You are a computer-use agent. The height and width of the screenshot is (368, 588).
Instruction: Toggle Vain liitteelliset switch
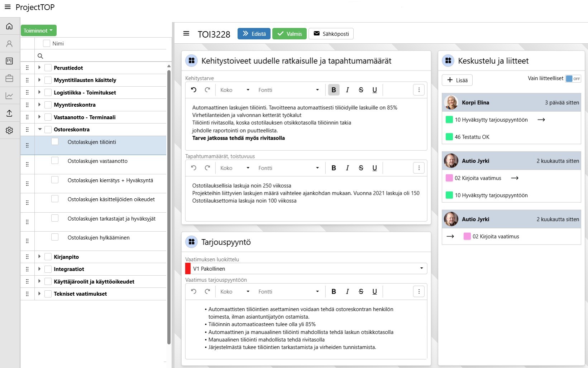pyautogui.click(x=573, y=79)
